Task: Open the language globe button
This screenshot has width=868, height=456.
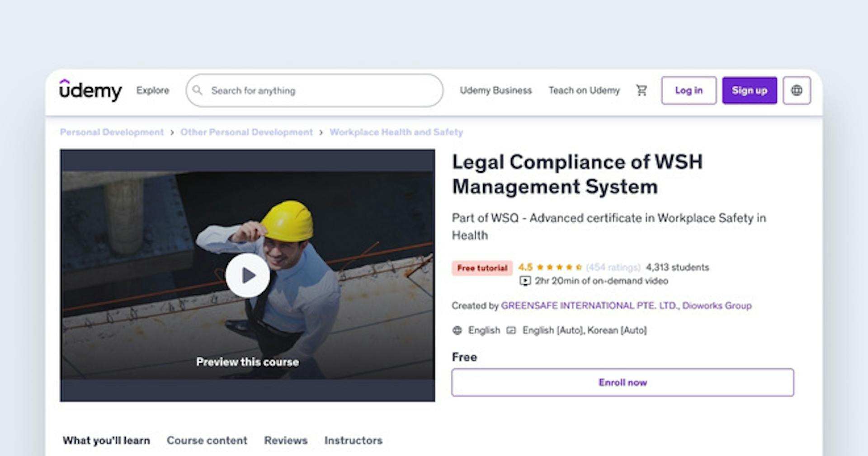Action: coord(797,90)
